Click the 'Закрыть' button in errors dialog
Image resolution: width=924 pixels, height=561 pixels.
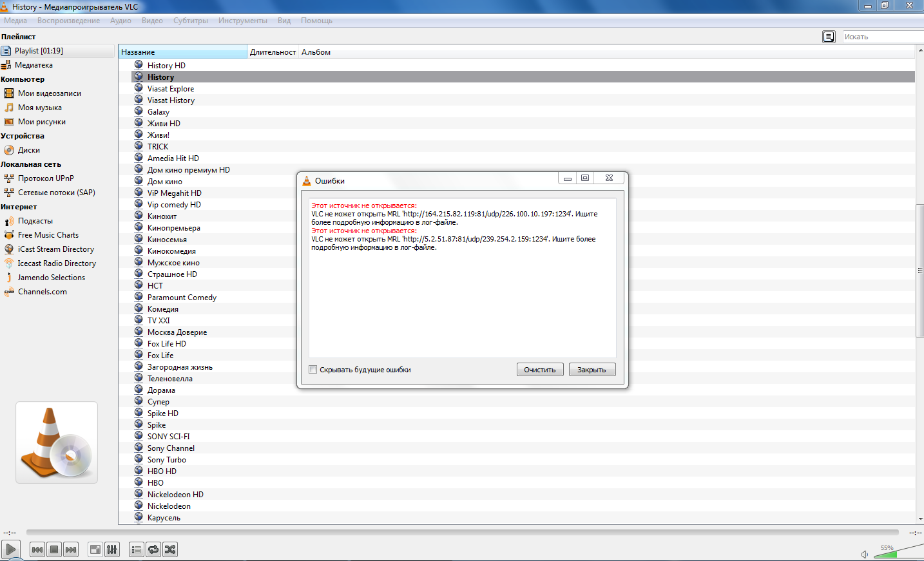coord(592,370)
